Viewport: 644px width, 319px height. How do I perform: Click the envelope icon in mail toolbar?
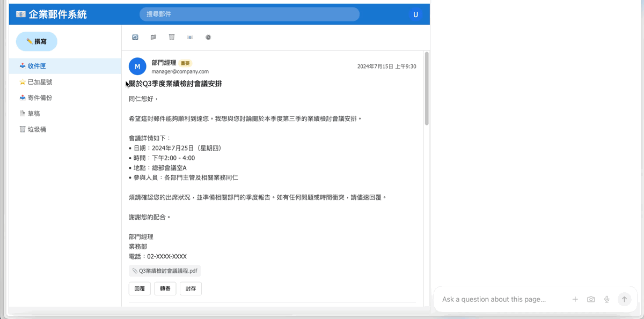(x=190, y=38)
